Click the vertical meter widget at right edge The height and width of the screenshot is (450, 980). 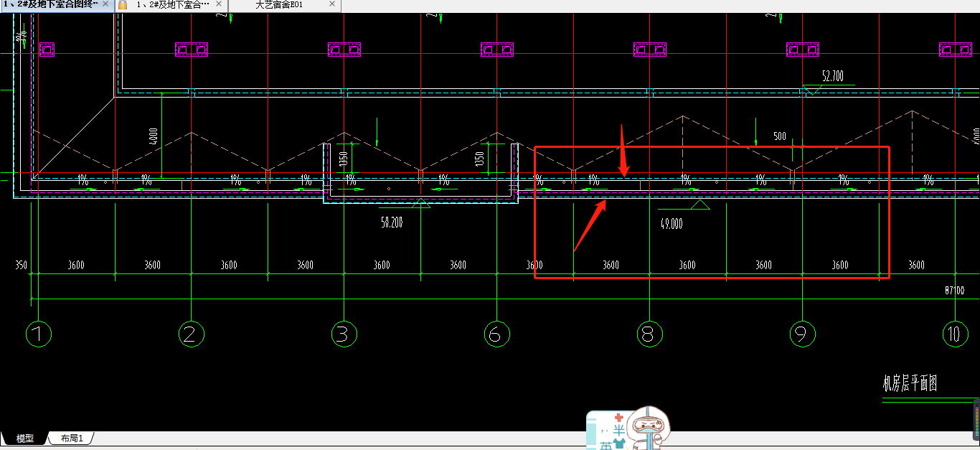976,420
